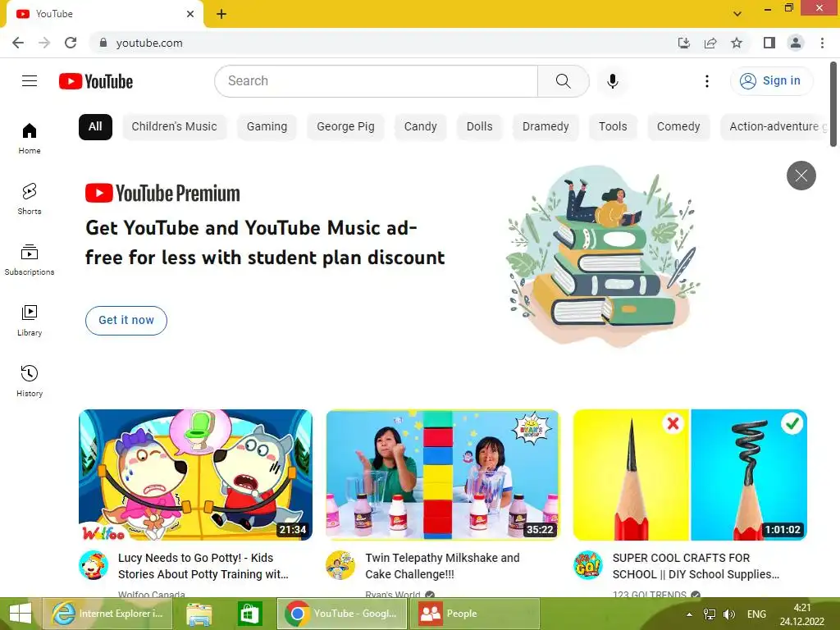Open History in the sidebar
The image size is (840, 630).
[x=30, y=381]
